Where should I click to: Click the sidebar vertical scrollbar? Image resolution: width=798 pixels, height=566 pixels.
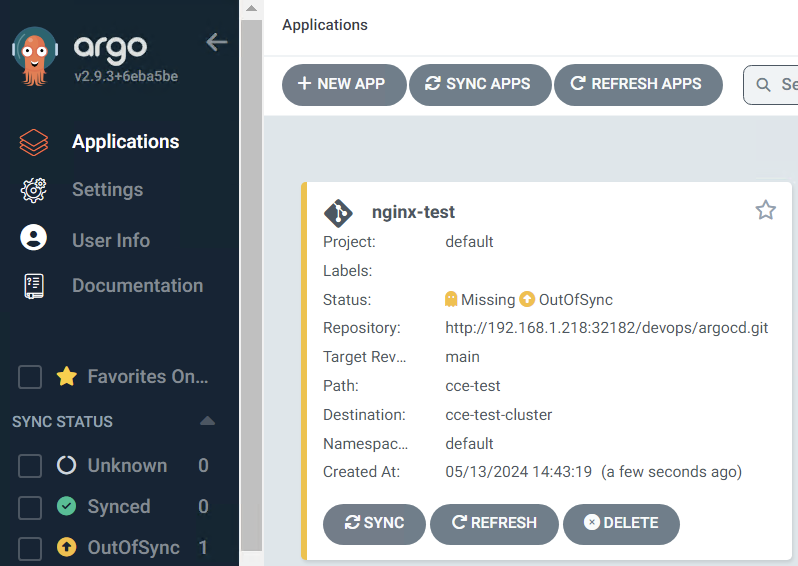tap(251, 280)
